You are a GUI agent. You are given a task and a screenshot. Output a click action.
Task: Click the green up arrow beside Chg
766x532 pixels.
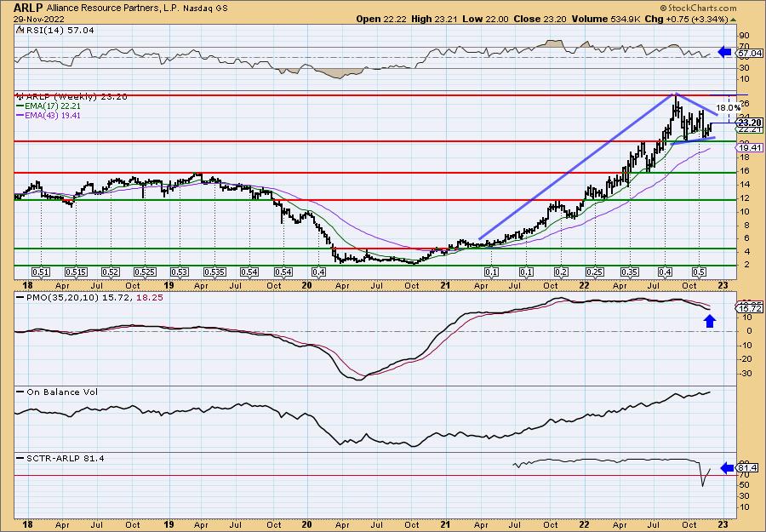(x=733, y=20)
